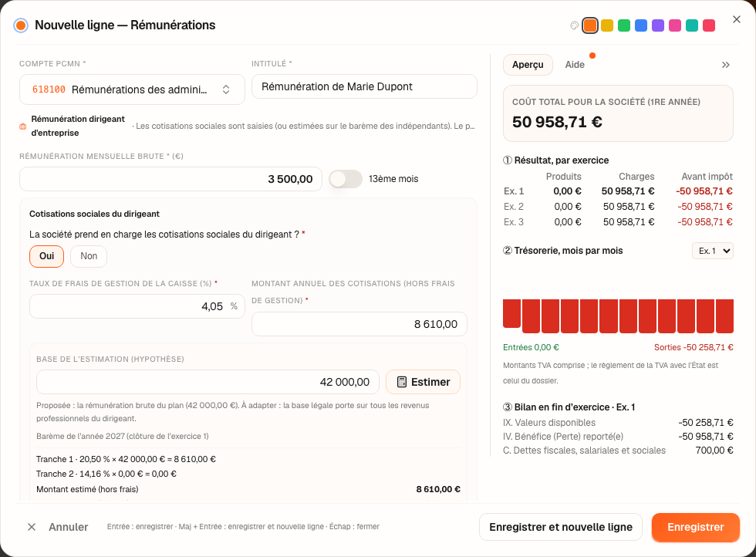
Task: Click the Ex. 3 produits value 0,00 €
Action: click(568, 222)
